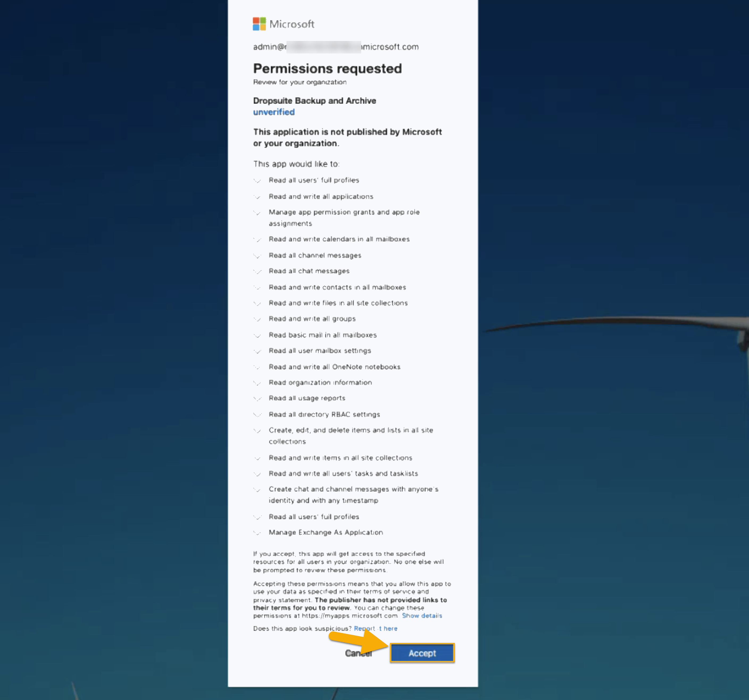Viewport: 749px width, 700px height.
Task: Expand 'Read and write all groups' permission
Action: tap(257, 319)
